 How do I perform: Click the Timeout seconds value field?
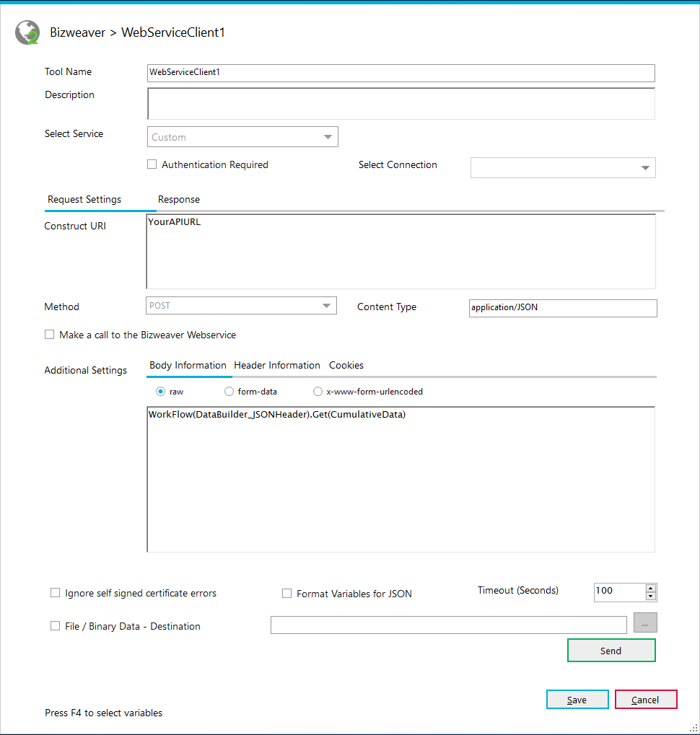click(619, 592)
